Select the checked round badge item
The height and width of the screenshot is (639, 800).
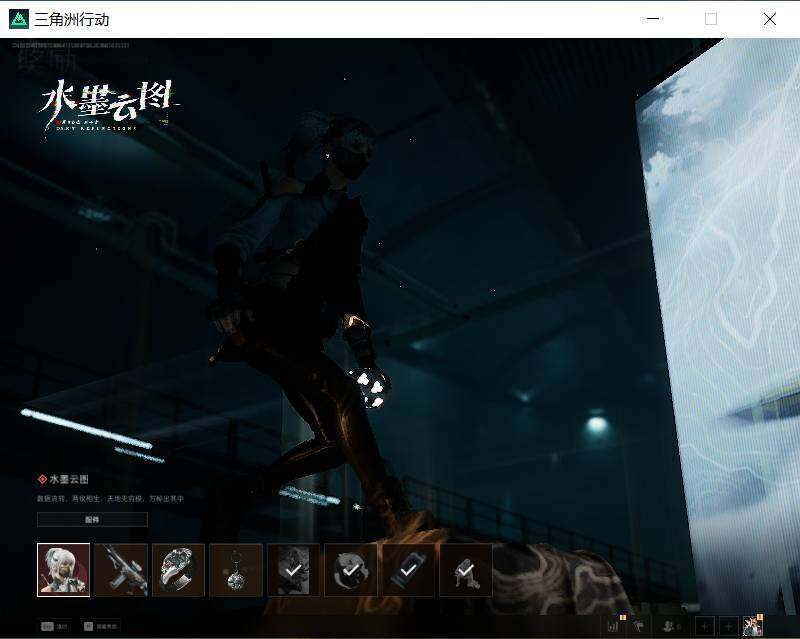tap(351, 570)
